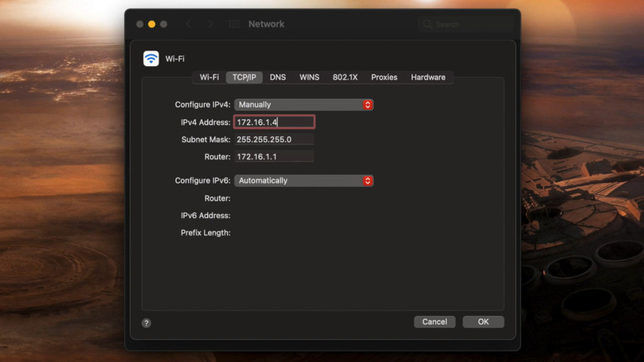Open the Hardware tab
644x362 pixels.
[x=428, y=78]
